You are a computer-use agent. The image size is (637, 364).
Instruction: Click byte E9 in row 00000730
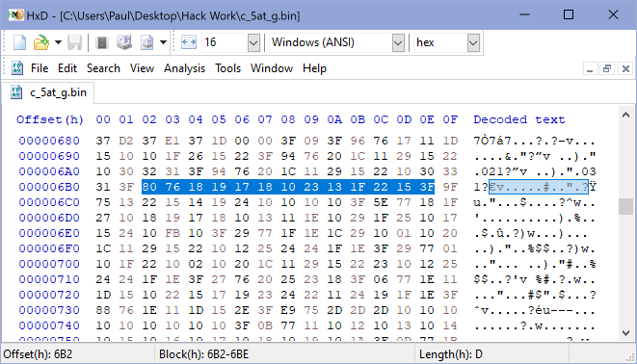[x=288, y=310]
